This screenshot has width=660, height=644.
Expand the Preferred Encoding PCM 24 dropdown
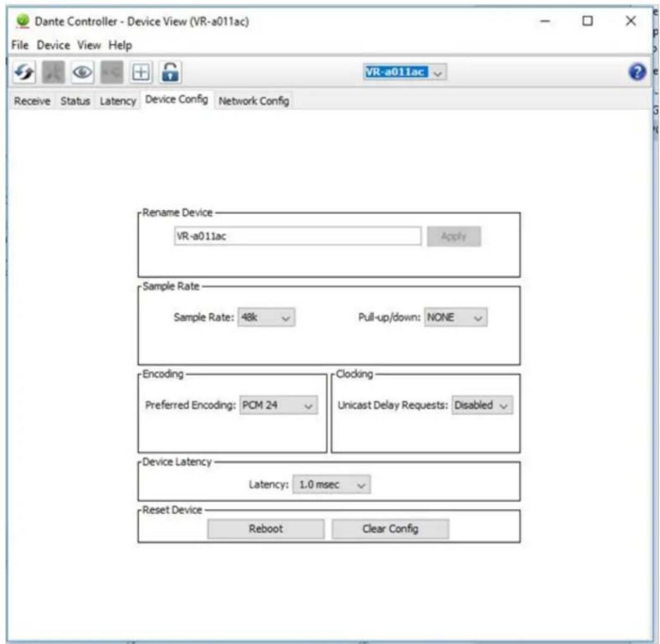tap(278, 406)
